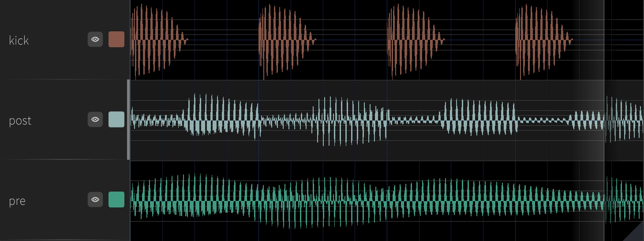Select the kick track label

[19, 40]
